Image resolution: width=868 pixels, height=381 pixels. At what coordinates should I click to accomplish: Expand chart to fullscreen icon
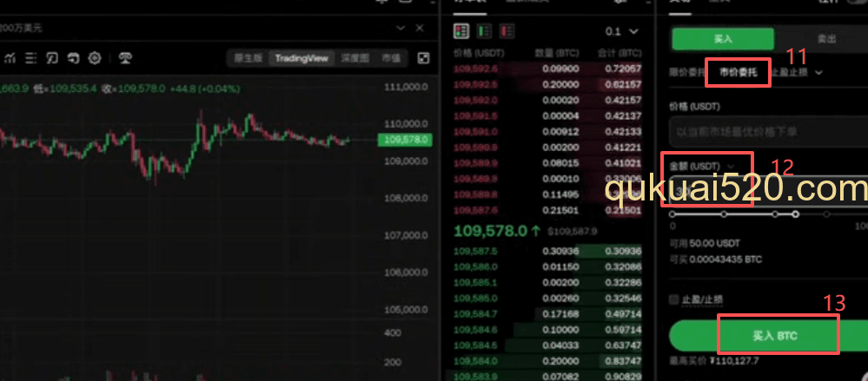coord(423,58)
